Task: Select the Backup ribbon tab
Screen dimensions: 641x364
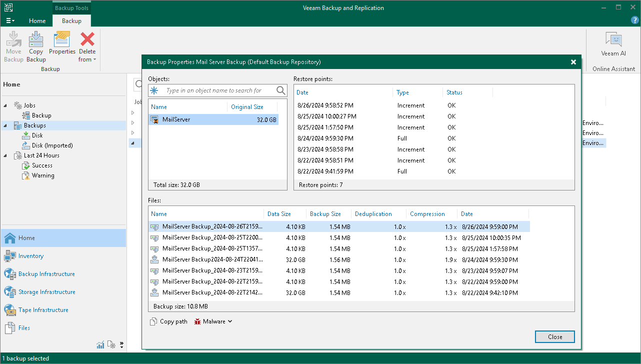Action: coord(71,21)
